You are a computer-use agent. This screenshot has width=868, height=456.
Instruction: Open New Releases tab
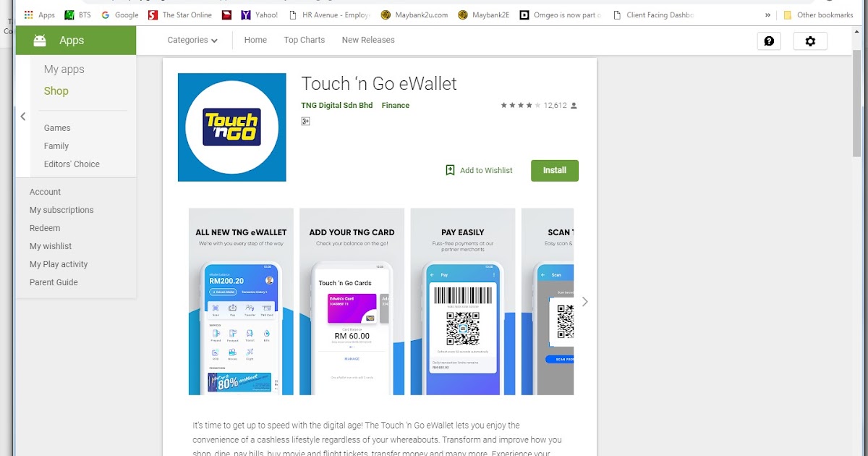[x=368, y=40]
